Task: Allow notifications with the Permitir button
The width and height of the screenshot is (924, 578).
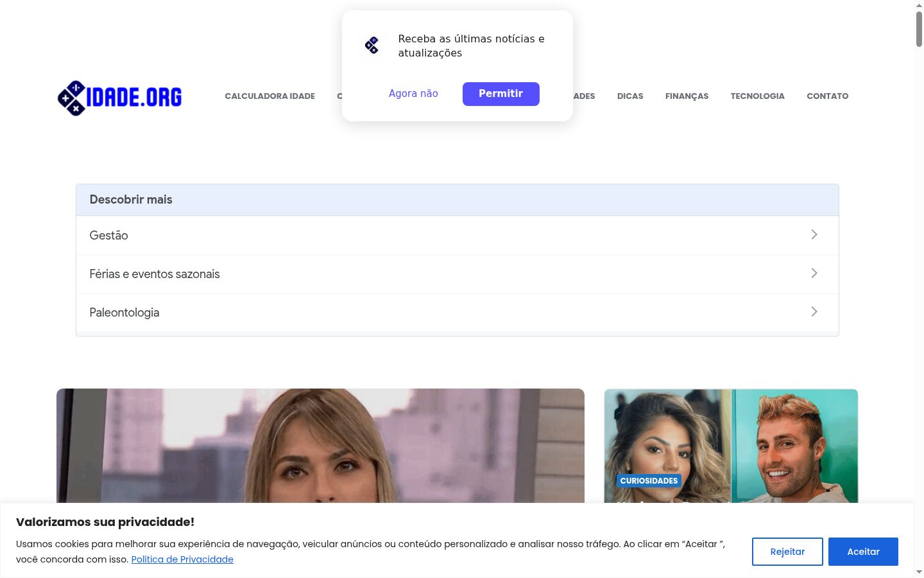Action: [x=501, y=94]
